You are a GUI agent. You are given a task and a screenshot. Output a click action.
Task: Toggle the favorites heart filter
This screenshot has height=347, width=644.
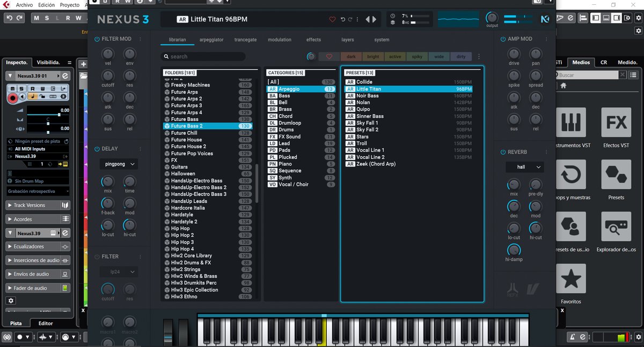pos(329,56)
